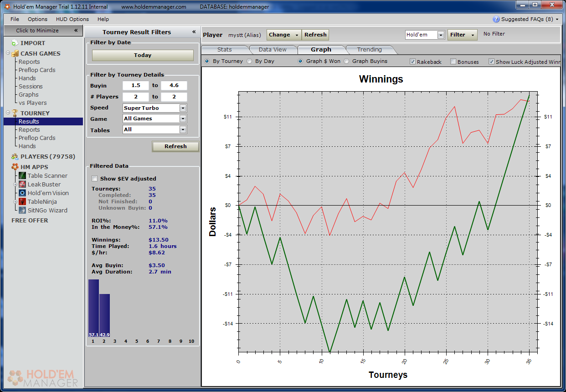Select the By Day radio button
This screenshot has height=392, width=566.
coord(249,61)
